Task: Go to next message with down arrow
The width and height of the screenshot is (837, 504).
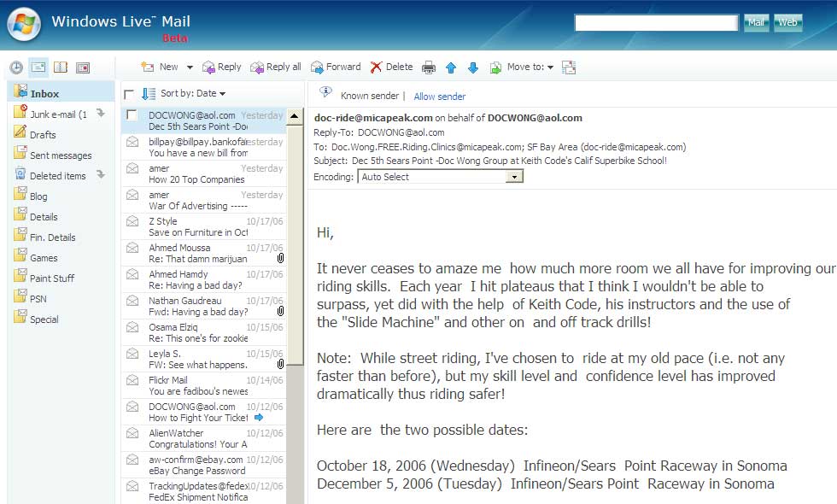Action: point(472,67)
